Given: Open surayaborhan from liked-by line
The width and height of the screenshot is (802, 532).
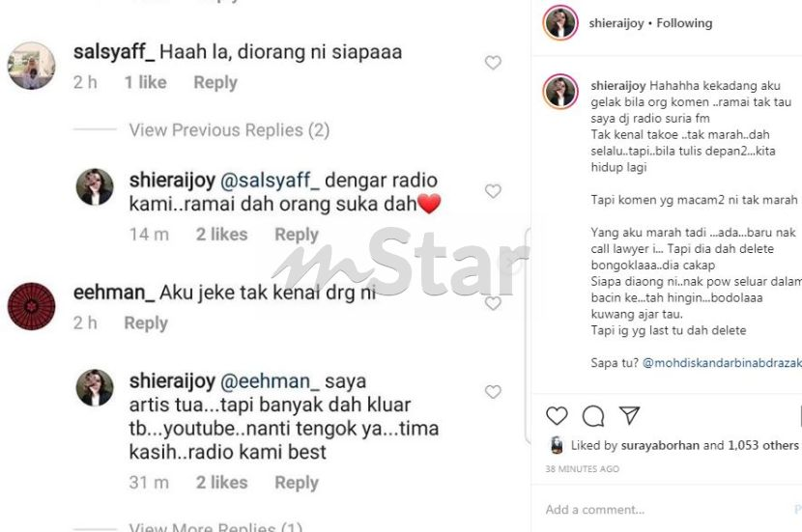Looking at the screenshot, I should click(660, 446).
